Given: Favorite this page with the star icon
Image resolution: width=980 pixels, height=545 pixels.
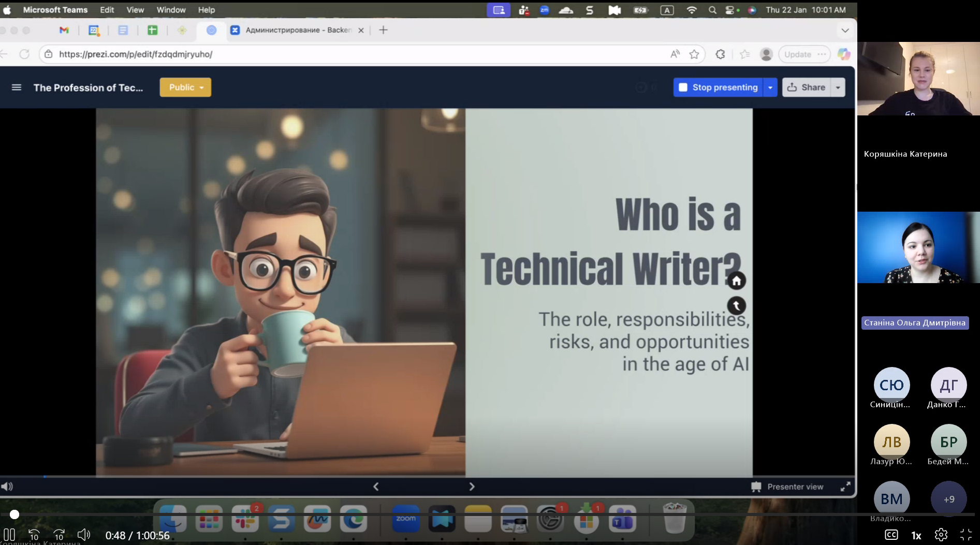Looking at the screenshot, I should (x=694, y=54).
